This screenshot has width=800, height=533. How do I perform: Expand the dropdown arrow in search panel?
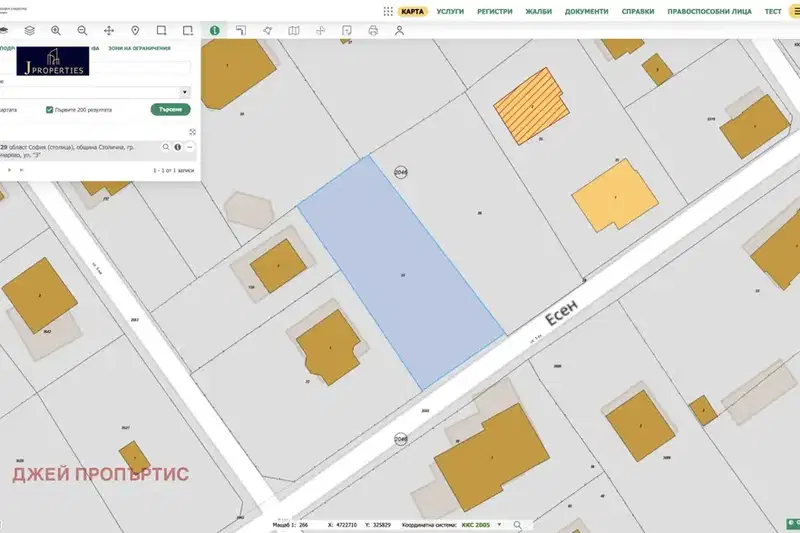(x=185, y=92)
